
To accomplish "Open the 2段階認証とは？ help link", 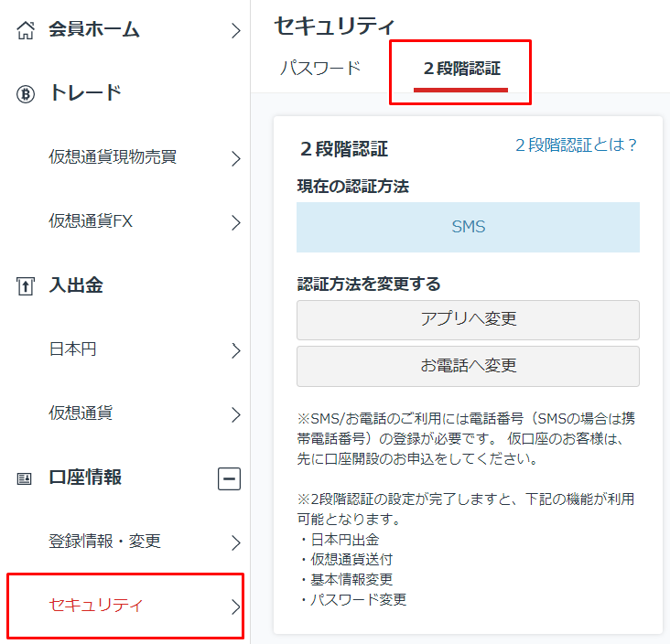I will (x=577, y=145).
